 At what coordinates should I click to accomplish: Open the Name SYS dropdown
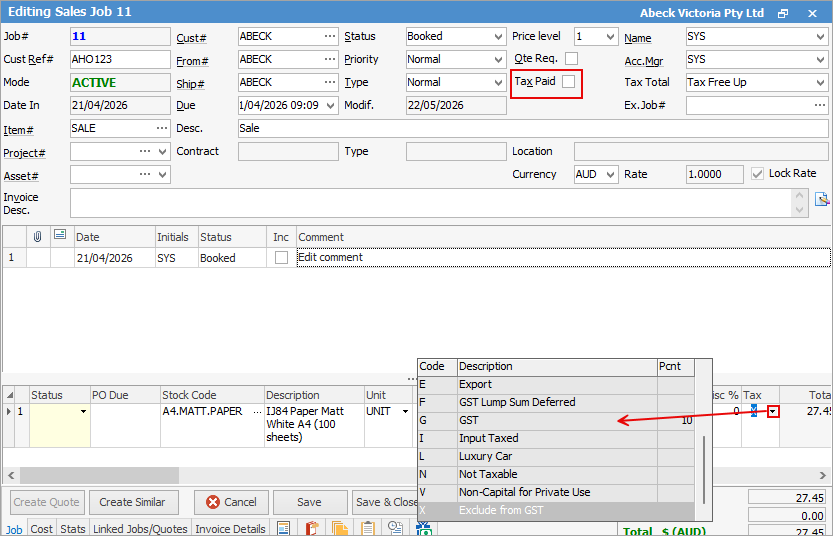(820, 37)
